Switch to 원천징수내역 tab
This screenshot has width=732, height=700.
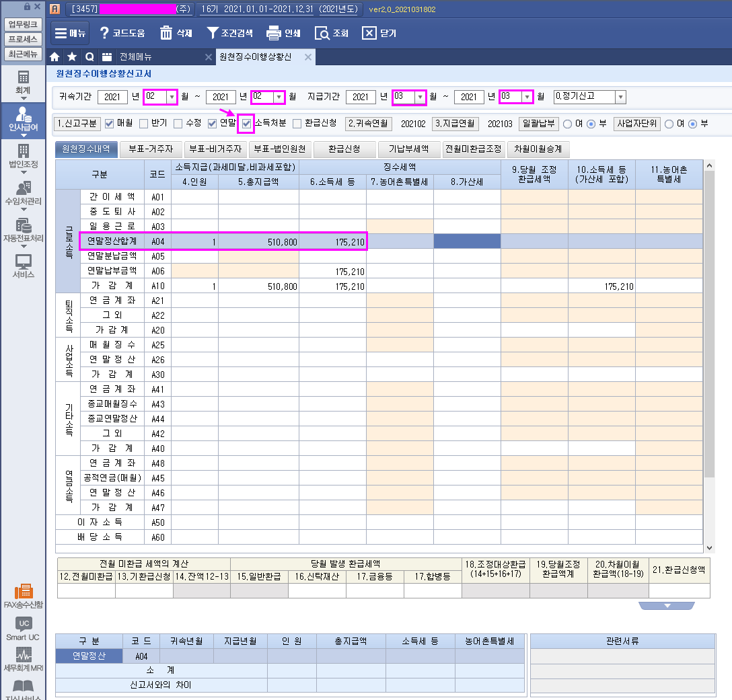86,149
